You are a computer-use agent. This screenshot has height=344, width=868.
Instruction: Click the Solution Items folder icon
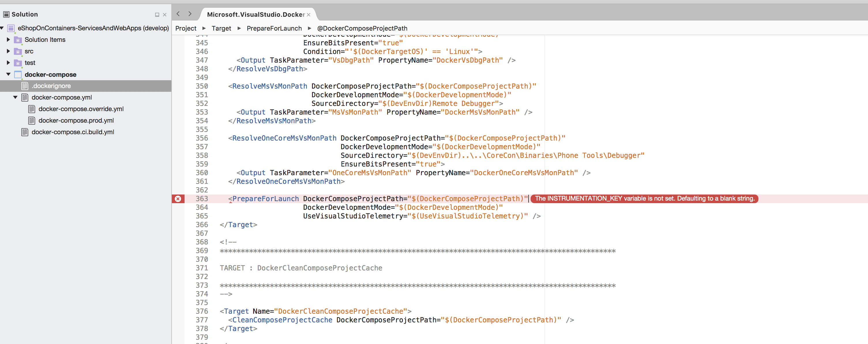(x=18, y=40)
